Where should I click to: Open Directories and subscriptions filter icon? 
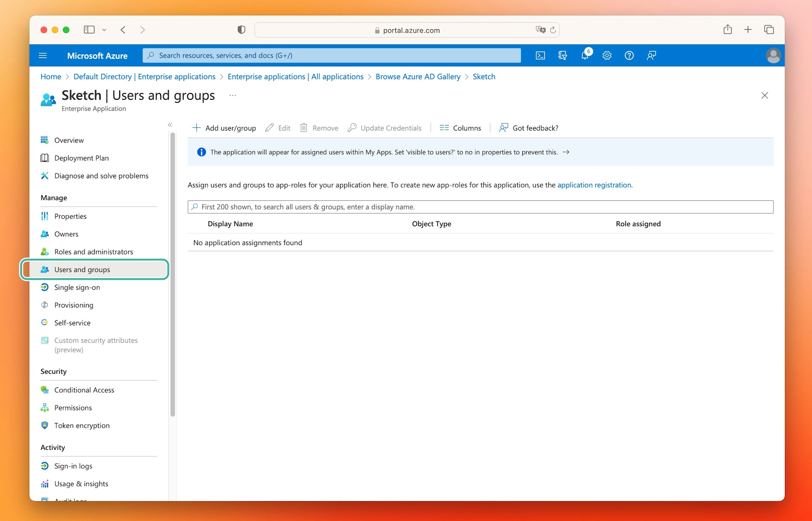[x=562, y=55]
